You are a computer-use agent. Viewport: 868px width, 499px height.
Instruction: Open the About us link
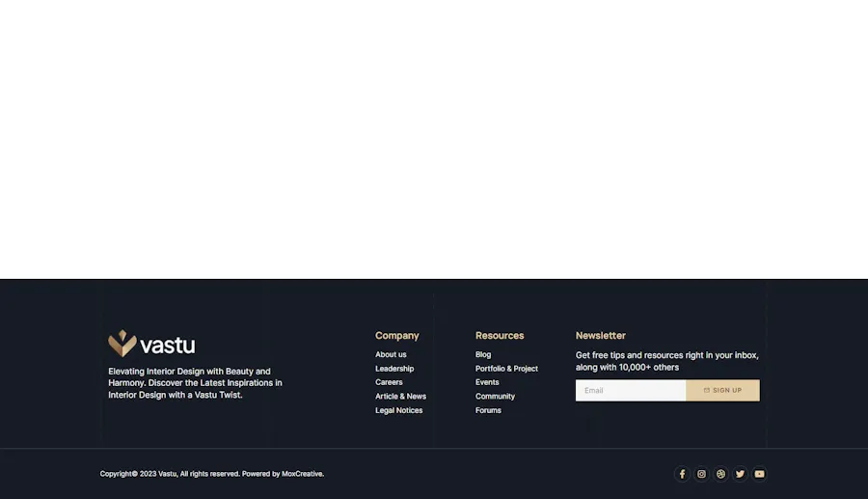tap(391, 354)
